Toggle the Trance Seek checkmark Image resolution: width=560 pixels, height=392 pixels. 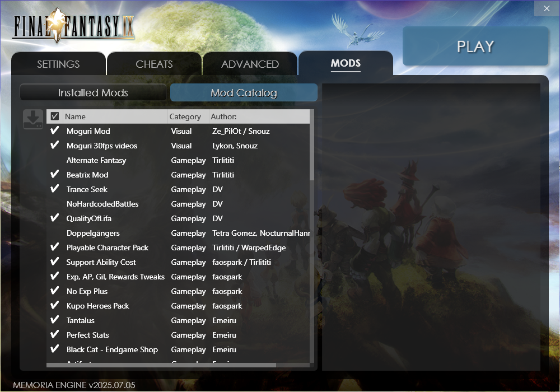click(x=55, y=189)
